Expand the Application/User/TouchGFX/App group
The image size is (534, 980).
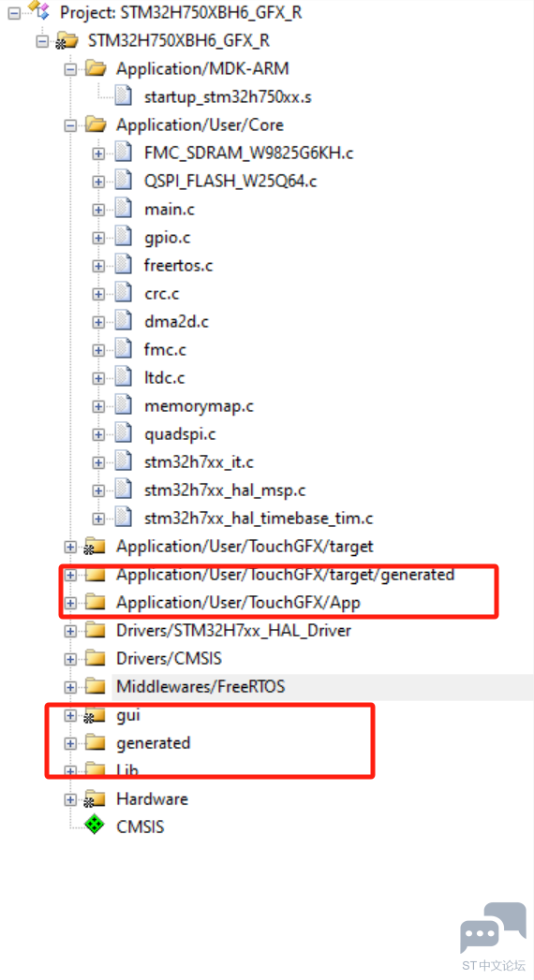[x=70, y=603]
